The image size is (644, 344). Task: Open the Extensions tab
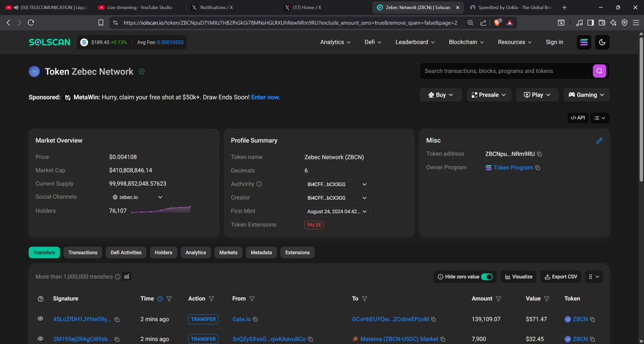tap(298, 253)
